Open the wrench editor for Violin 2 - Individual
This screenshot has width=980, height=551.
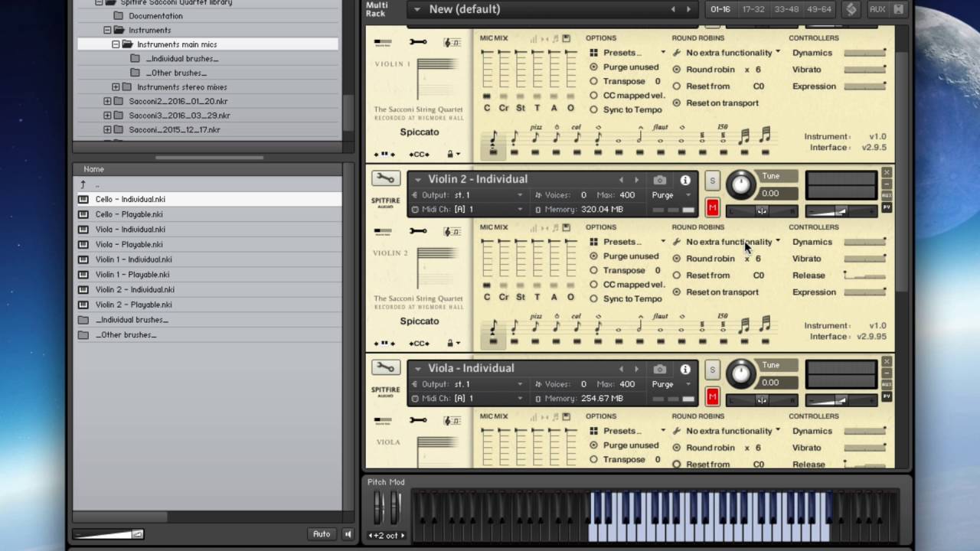pos(386,179)
